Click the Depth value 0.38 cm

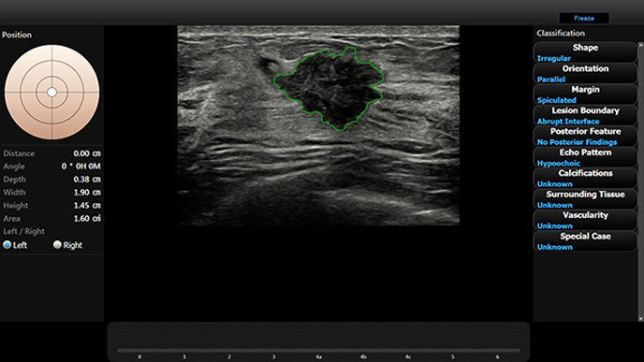87,180
